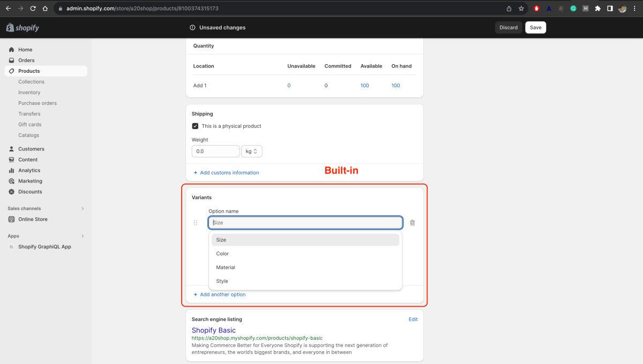Click the Online Store icon
This screenshot has height=364, width=643.
tap(12, 219)
